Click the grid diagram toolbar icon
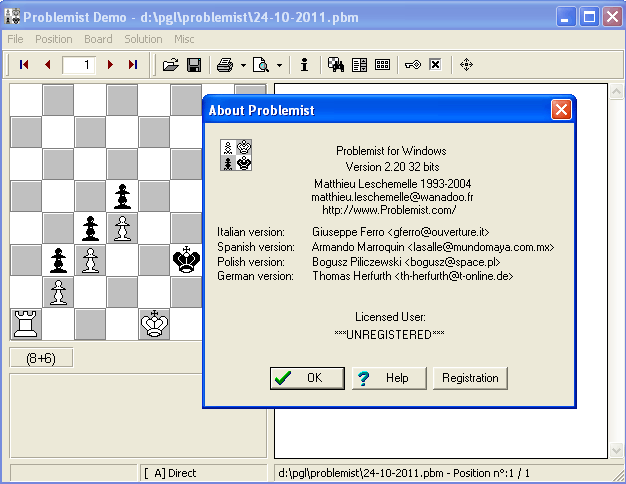This screenshot has width=626, height=484. coord(382,64)
